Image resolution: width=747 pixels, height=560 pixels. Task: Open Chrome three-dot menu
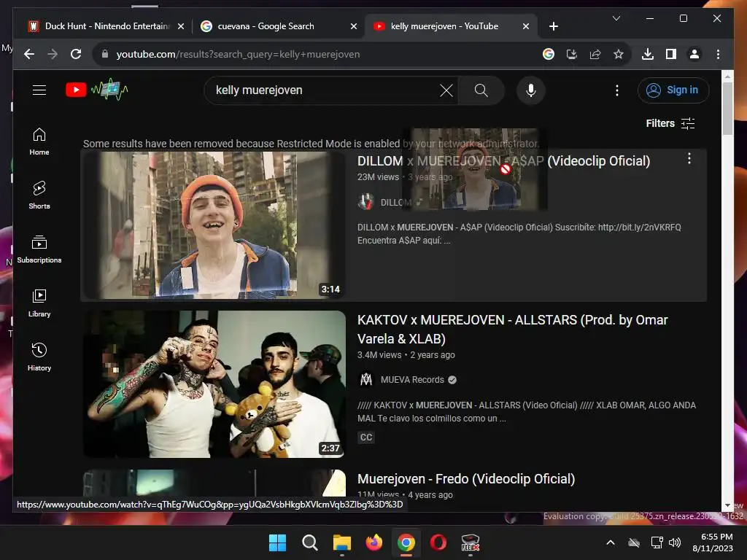coord(718,54)
